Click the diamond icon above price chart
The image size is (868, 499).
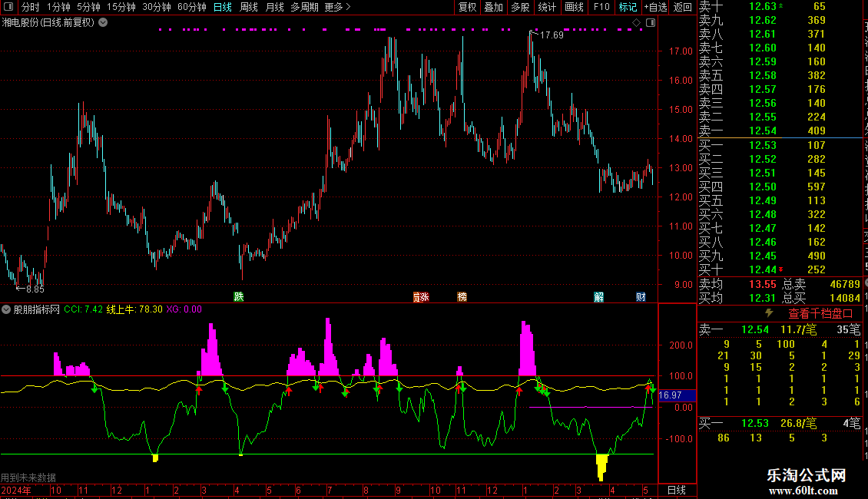[637, 23]
